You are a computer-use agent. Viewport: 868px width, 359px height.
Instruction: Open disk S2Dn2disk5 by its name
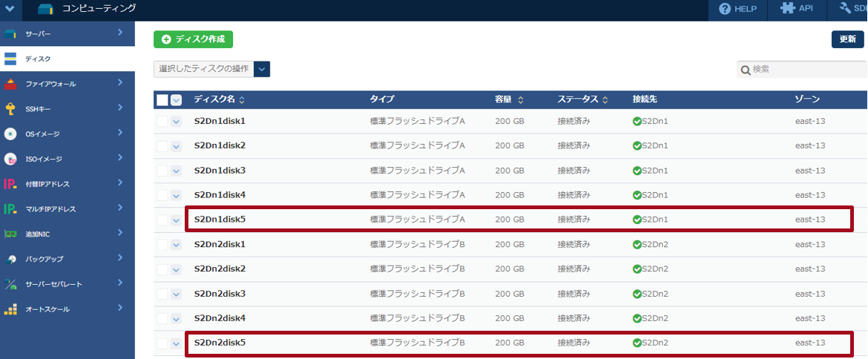(x=220, y=343)
